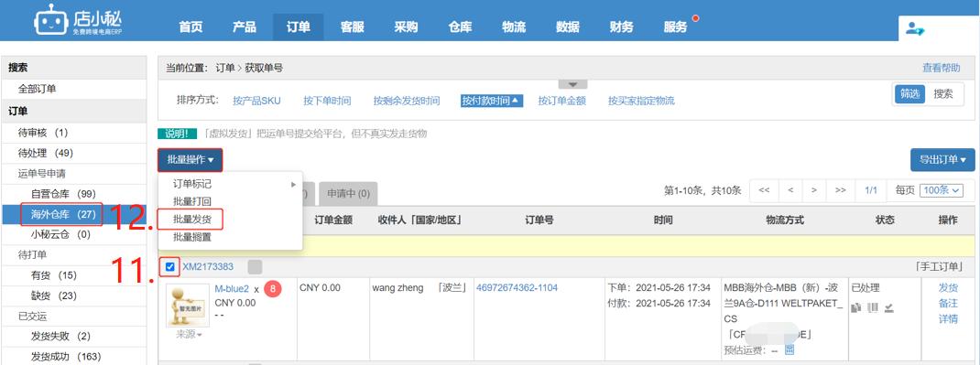The image size is (980, 365).
Task: Open order number 46972674362-1104
Action: 517,287
